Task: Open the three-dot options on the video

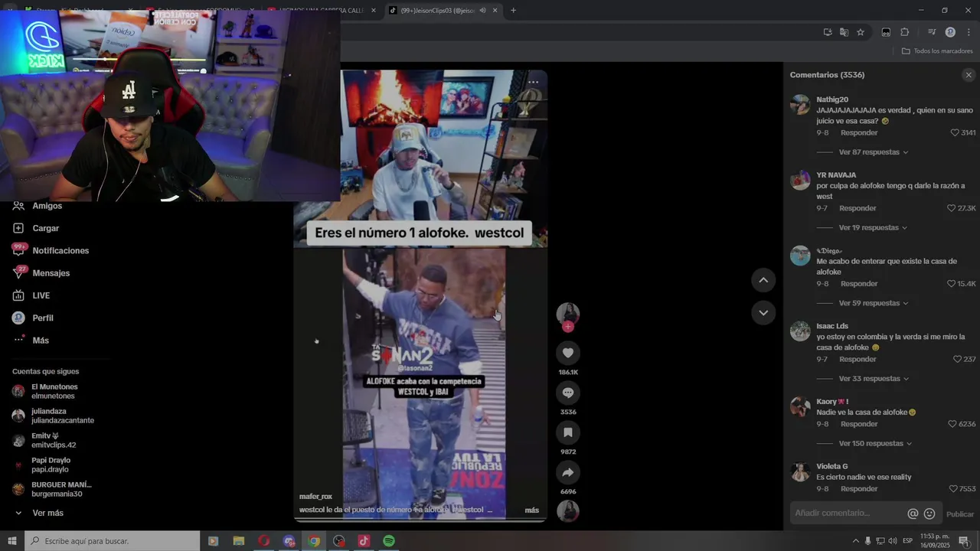Action: click(x=533, y=82)
